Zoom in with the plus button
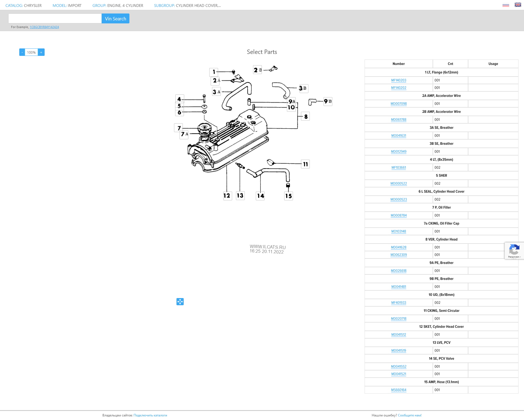Viewport: 524px width, 420px height. [x=41, y=52]
